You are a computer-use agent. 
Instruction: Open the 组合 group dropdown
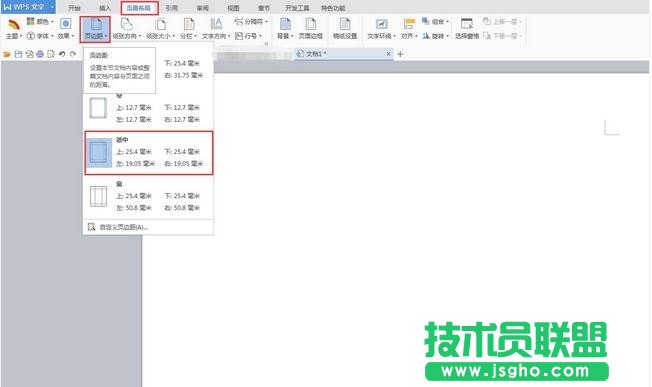pyautogui.click(x=435, y=21)
